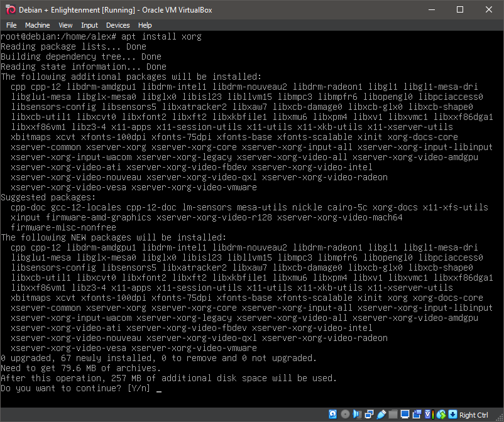Open the Machine menu
Viewport: 504px width, 422px height.
tap(38, 25)
